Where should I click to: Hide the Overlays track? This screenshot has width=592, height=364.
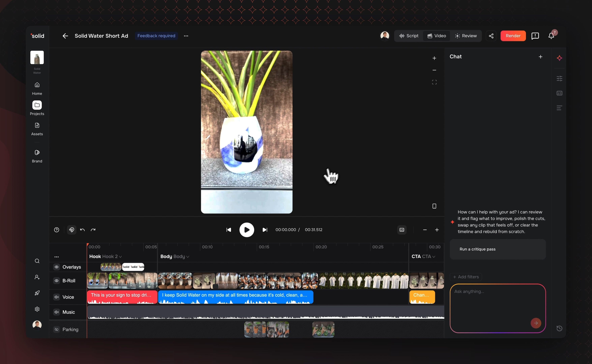(57, 267)
